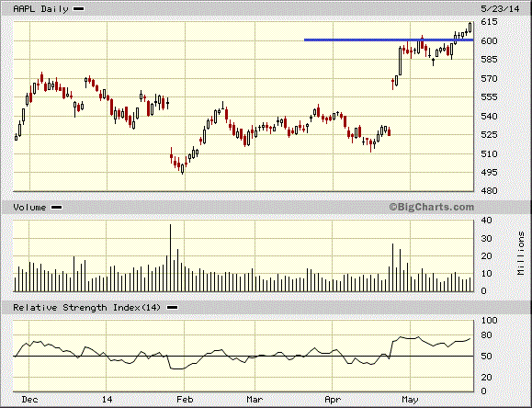Click the Dec month label

(29, 400)
